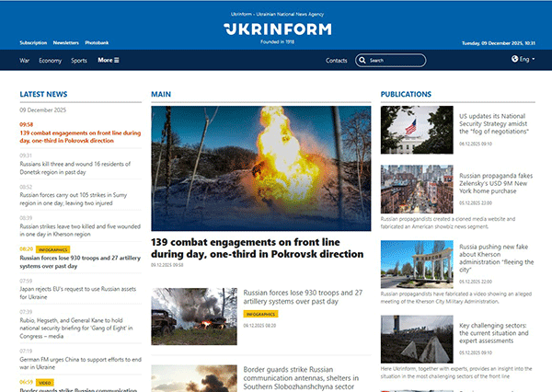The image size is (552, 392).
Task: Open the Kherson region two killed news
Action: point(80,230)
